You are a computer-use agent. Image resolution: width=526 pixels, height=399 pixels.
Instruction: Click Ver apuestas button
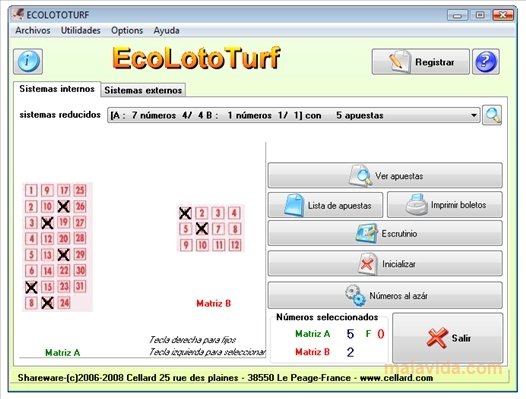click(x=385, y=176)
